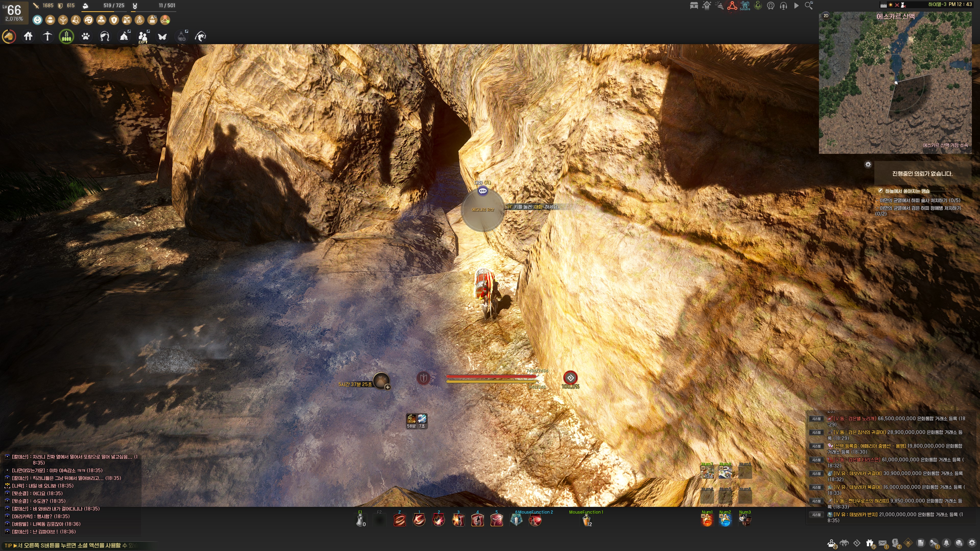Screen dimensions: 980x551
Task: Open the pet paw icon
Action: [85, 36]
